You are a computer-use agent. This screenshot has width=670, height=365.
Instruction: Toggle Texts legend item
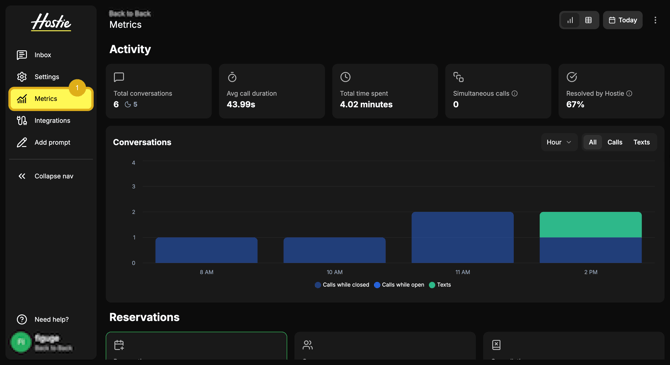[440, 285]
